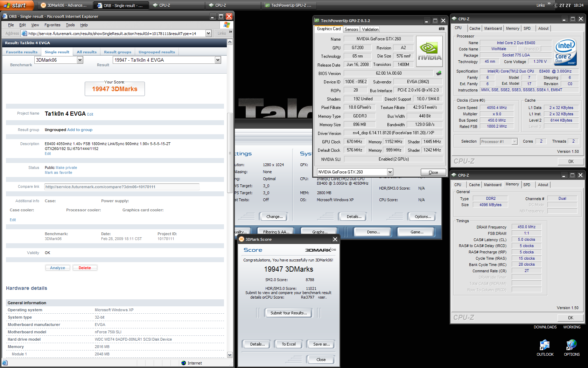Image resolution: width=588 pixels, height=368 pixels.
Task: Click the NVIDIA logo in GPU-Z
Action: pos(429,51)
